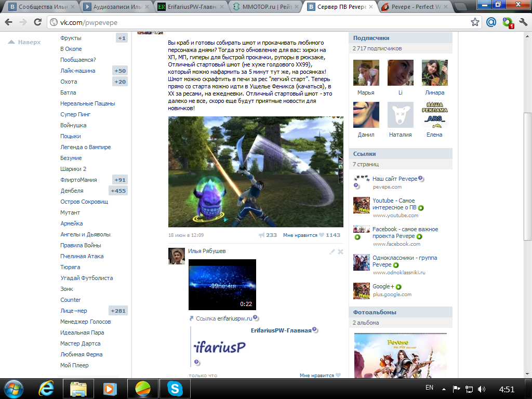Bookmark this page with the star icon

(x=475, y=22)
